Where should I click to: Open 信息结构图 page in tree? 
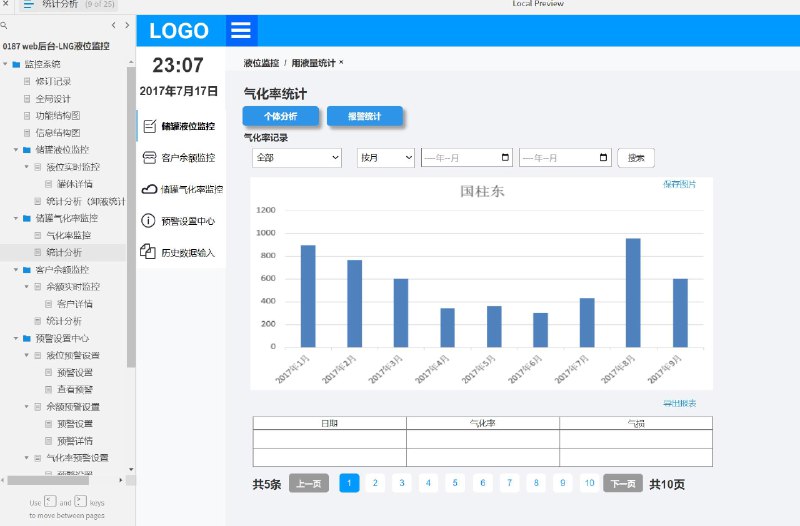pyautogui.click(x=58, y=133)
